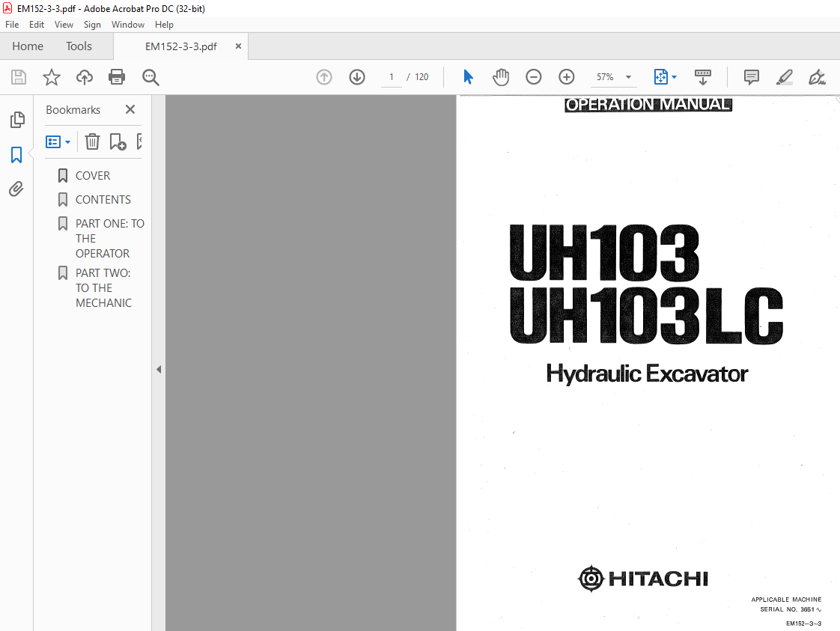
Task: Click the 57% zoom value field
Action: [605, 77]
